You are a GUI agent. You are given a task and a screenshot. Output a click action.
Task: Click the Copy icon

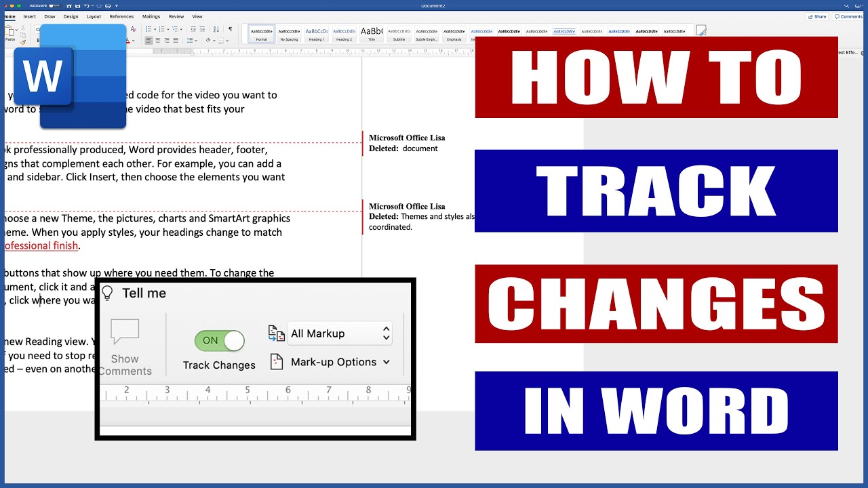(x=23, y=35)
